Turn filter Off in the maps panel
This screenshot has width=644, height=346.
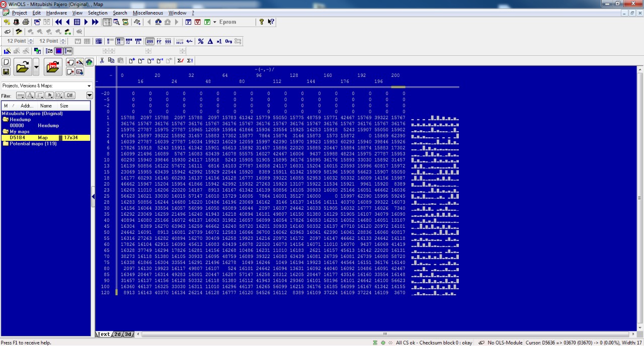point(69,96)
